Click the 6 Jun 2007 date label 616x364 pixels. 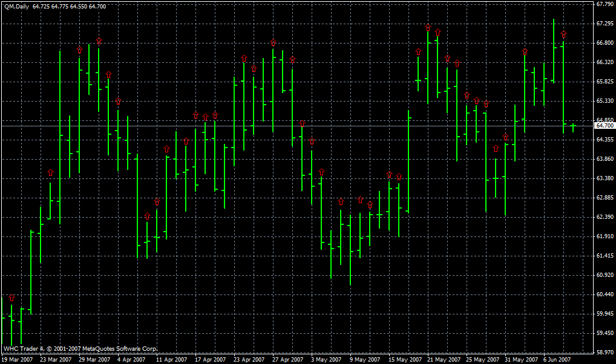(x=557, y=359)
